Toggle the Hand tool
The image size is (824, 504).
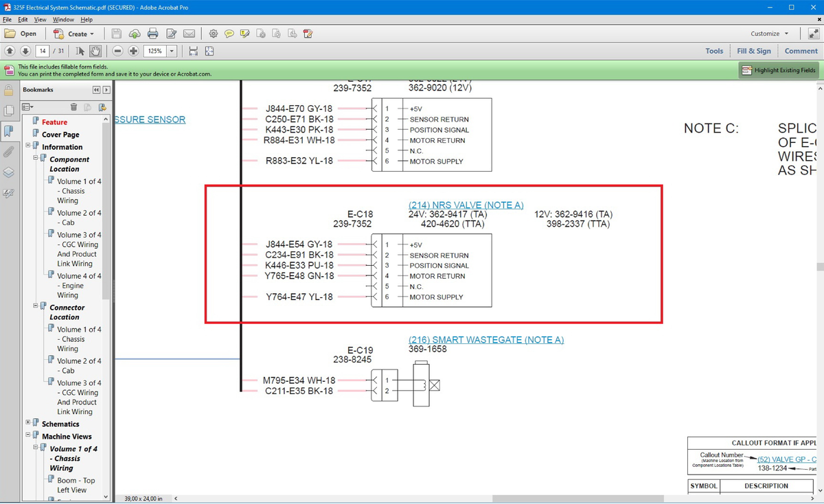pyautogui.click(x=96, y=50)
